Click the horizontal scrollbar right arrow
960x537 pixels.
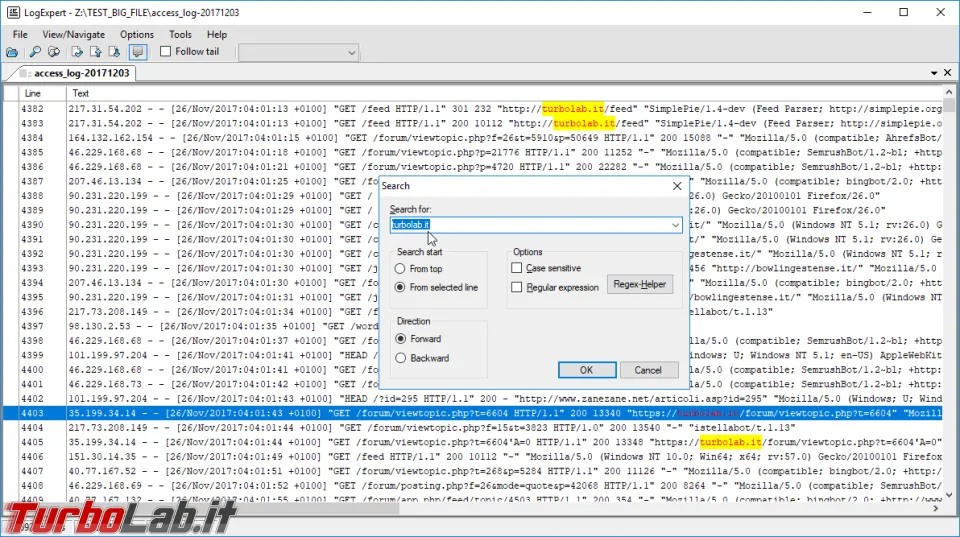click(x=936, y=508)
